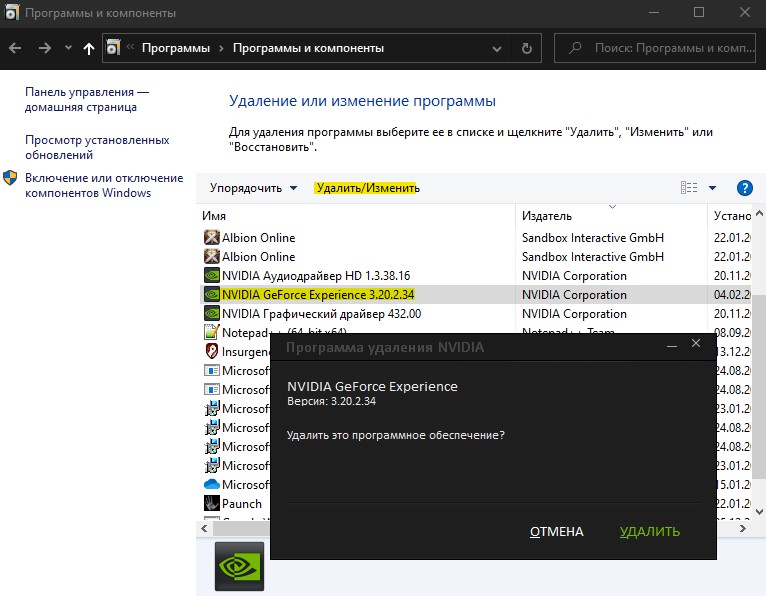Change the view layout icon

[689, 188]
